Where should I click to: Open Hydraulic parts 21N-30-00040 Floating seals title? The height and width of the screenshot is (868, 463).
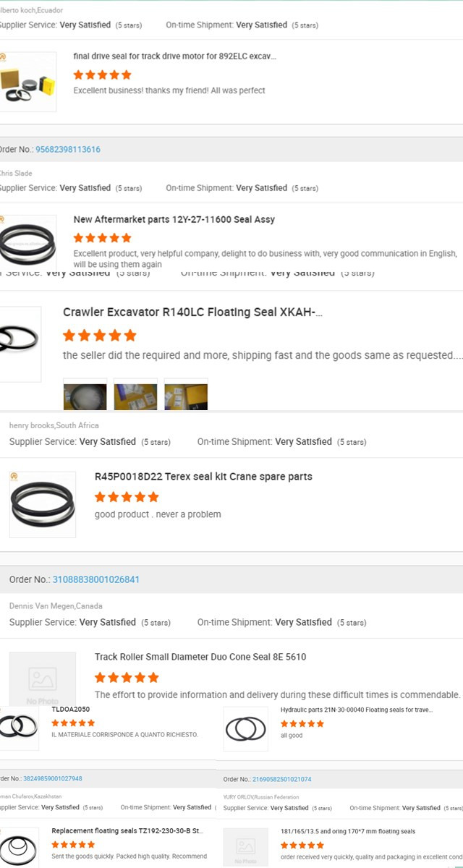[x=357, y=710]
